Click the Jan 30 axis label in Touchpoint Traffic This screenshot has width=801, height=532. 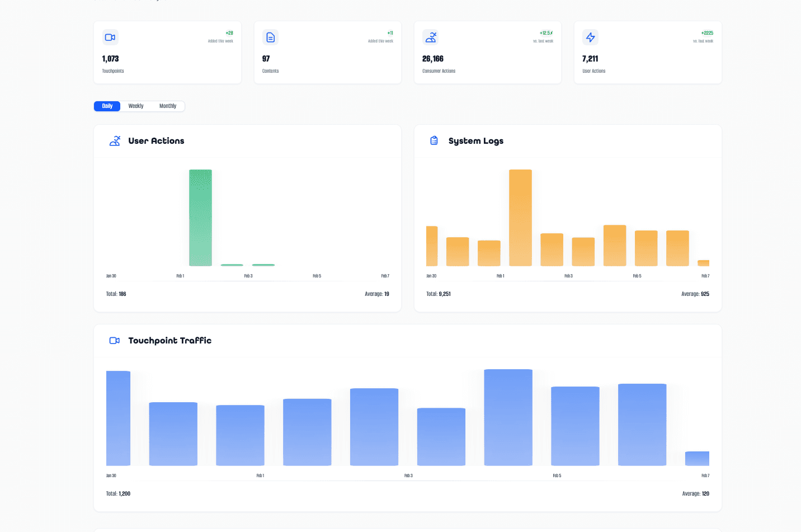(111, 475)
